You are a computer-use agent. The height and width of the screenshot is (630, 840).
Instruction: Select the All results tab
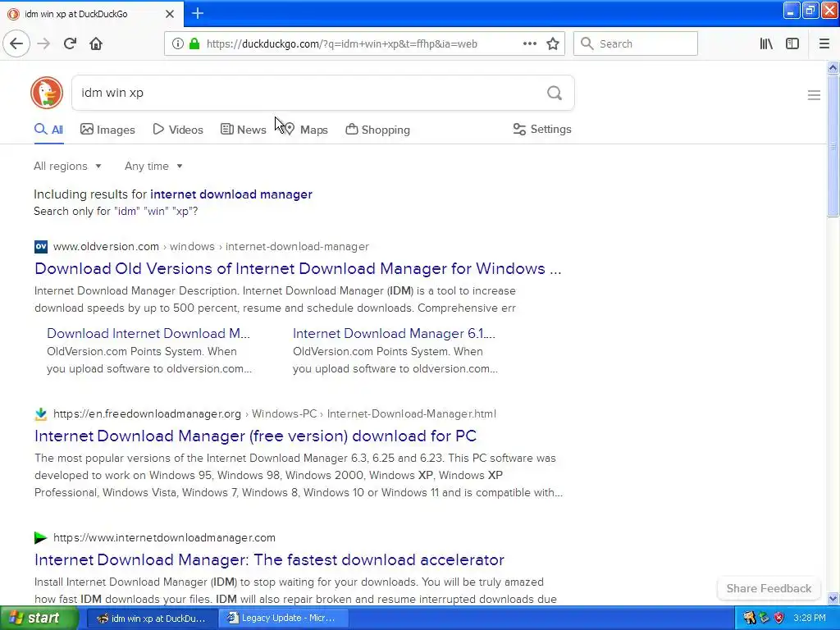click(48, 130)
